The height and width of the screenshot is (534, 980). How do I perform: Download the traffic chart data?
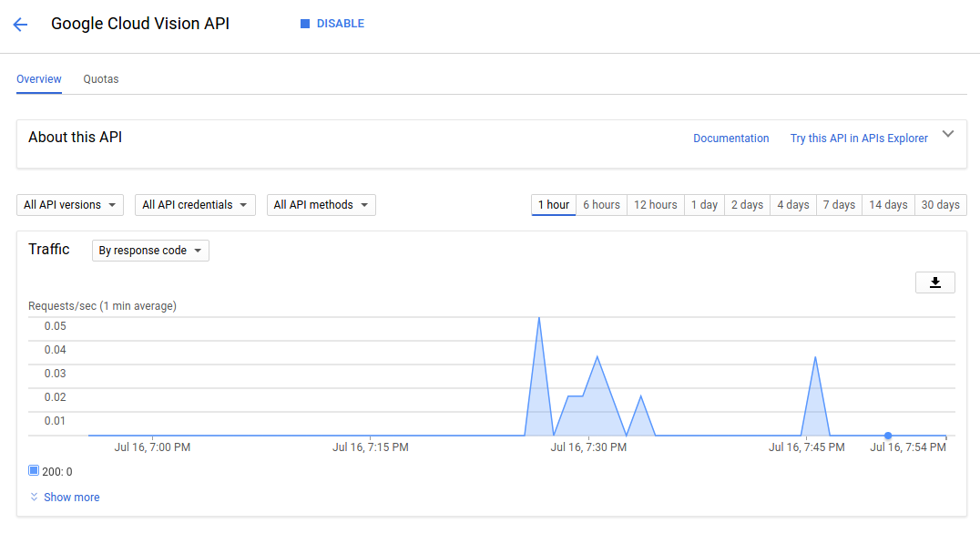[x=934, y=282]
